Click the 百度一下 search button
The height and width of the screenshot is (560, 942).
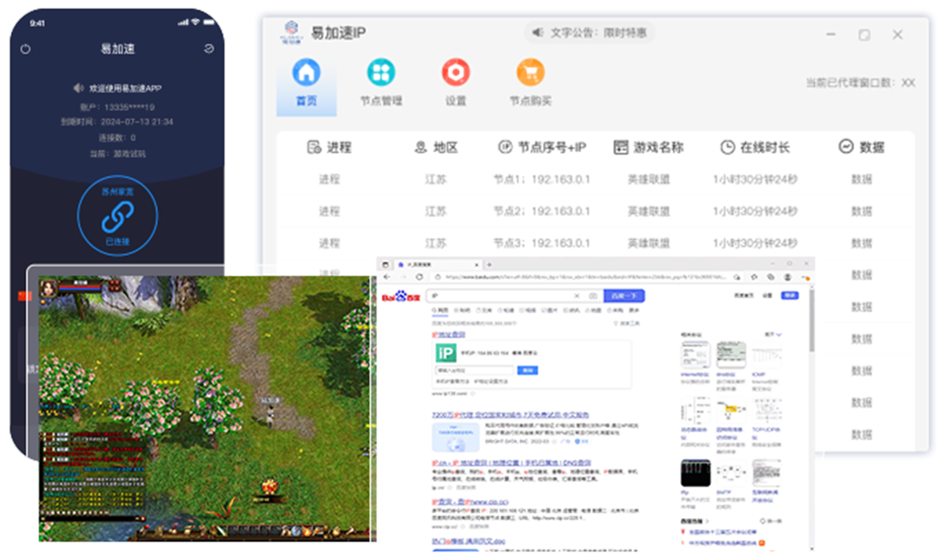coord(623,296)
